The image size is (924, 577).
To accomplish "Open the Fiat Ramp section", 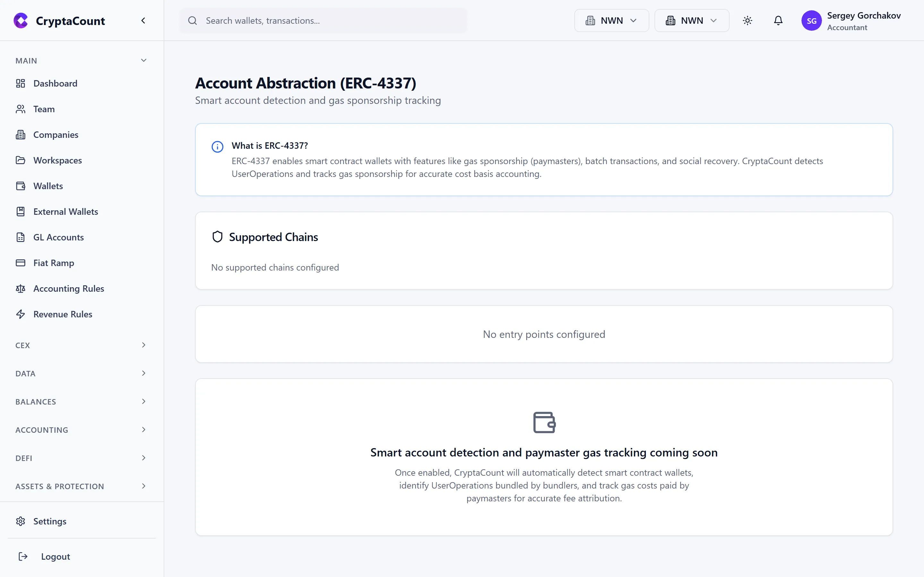I will click(x=53, y=263).
